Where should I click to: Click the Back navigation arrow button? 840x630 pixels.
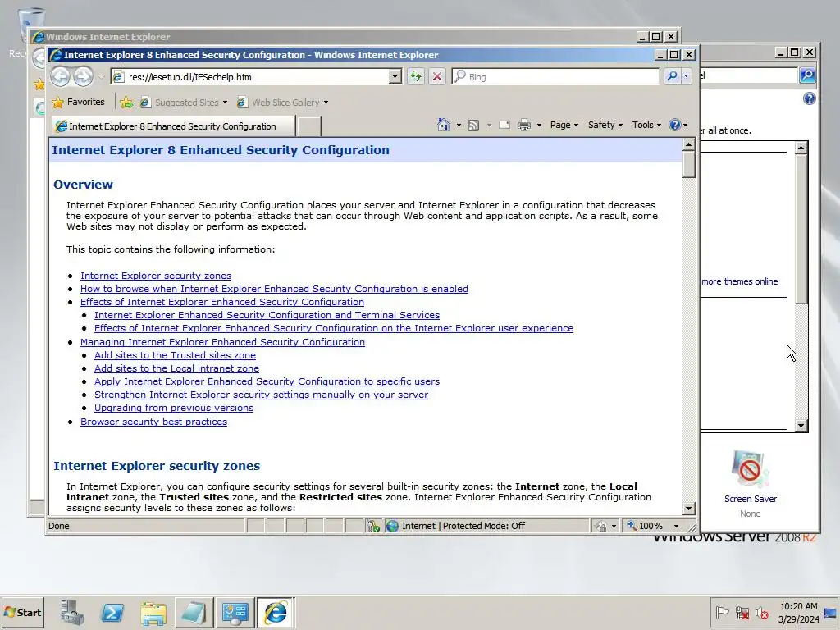pyautogui.click(x=60, y=77)
